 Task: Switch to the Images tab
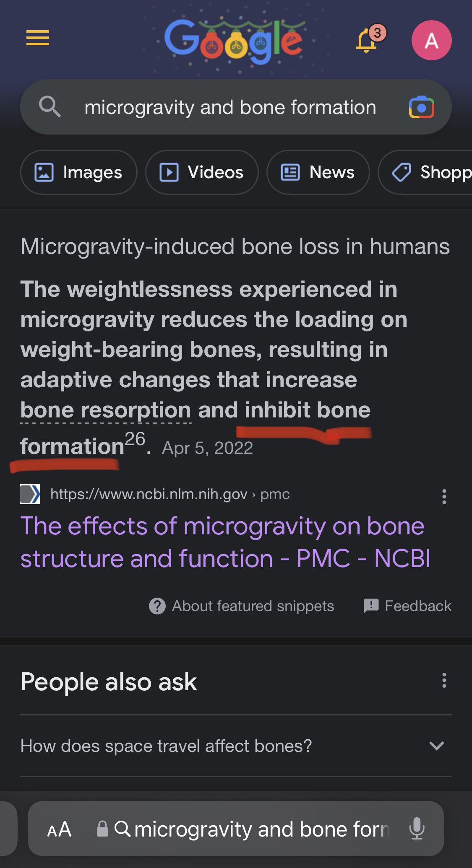(x=79, y=172)
